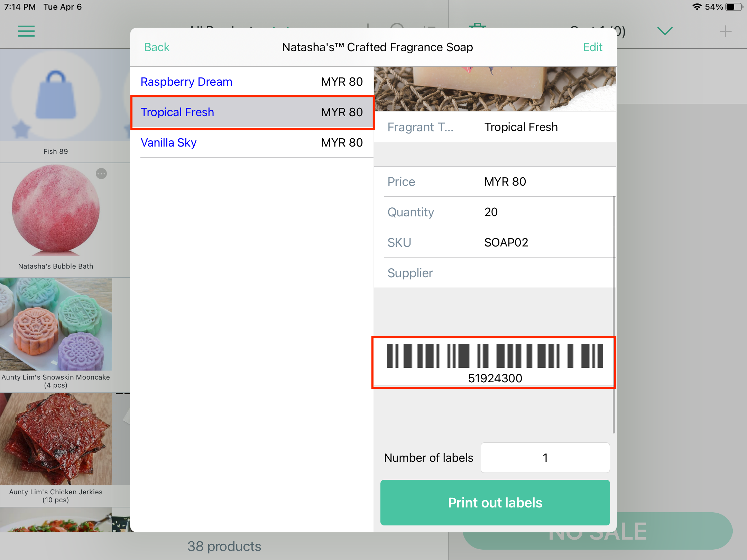
Task: Open Aunty Lim's Chicken Jerkies thumbnail
Action: pyautogui.click(x=56, y=439)
